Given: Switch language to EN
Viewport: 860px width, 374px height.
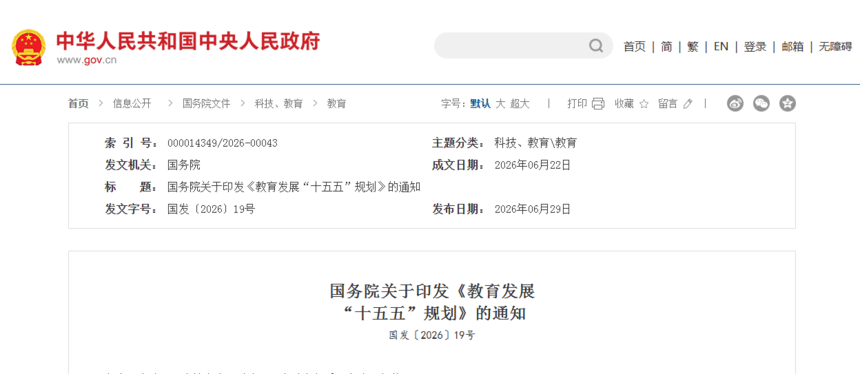Looking at the screenshot, I should click(721, 47).
